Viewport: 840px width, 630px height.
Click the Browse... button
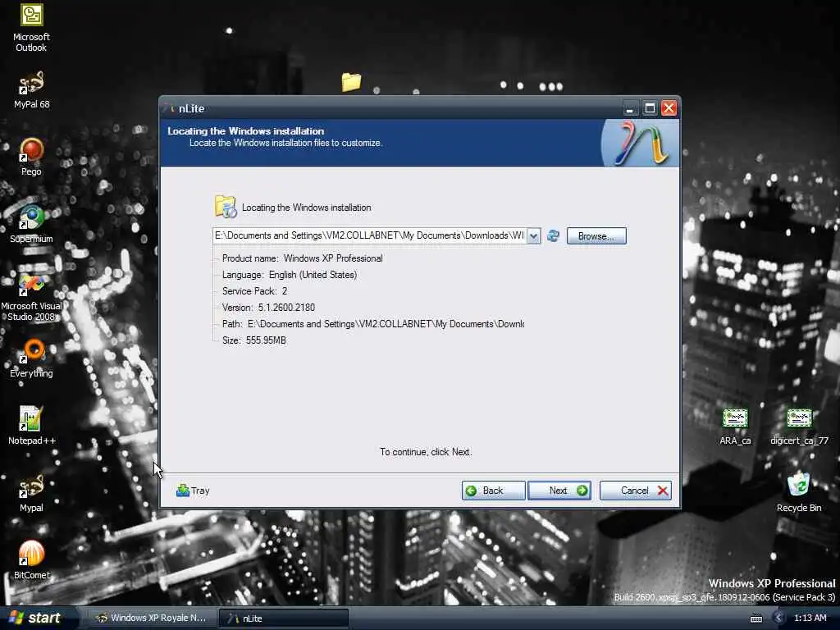(596, 236)
